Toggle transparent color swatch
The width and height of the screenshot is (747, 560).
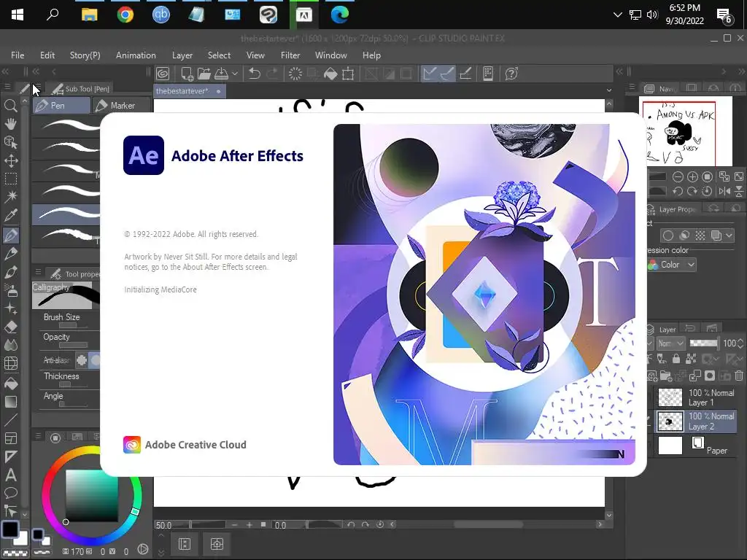coord(16,553)
